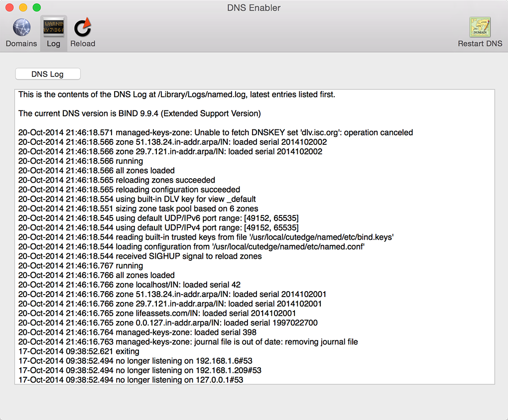This screenshot has height=420, width=508.
Task: Zoom window with the green button
Action: tap(36, 7)
